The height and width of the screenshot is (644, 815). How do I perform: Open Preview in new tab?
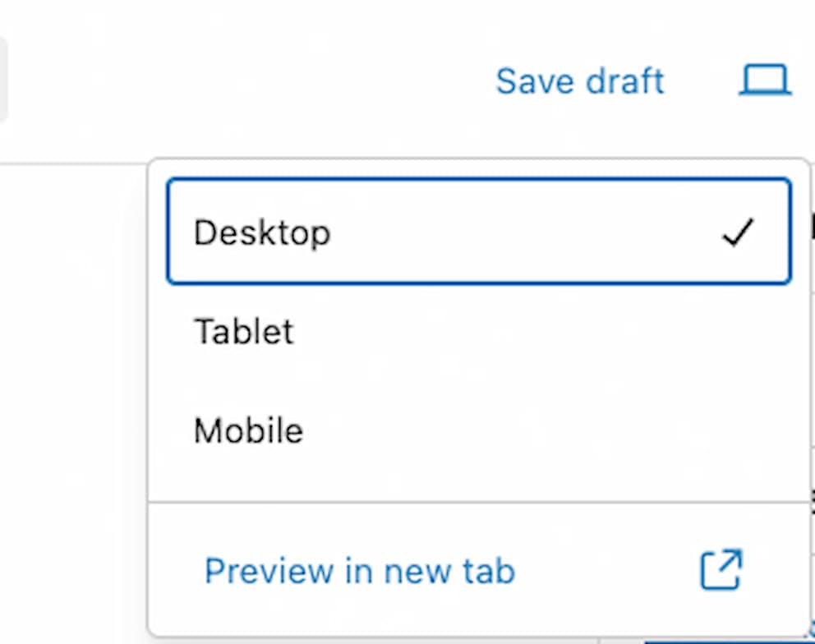click(x=360, y=570)
